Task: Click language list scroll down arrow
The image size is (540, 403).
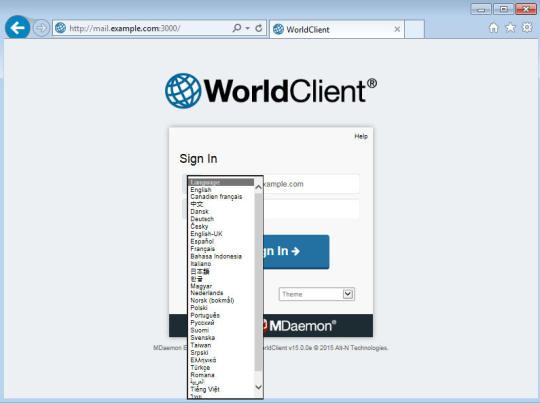Action: 258,388
